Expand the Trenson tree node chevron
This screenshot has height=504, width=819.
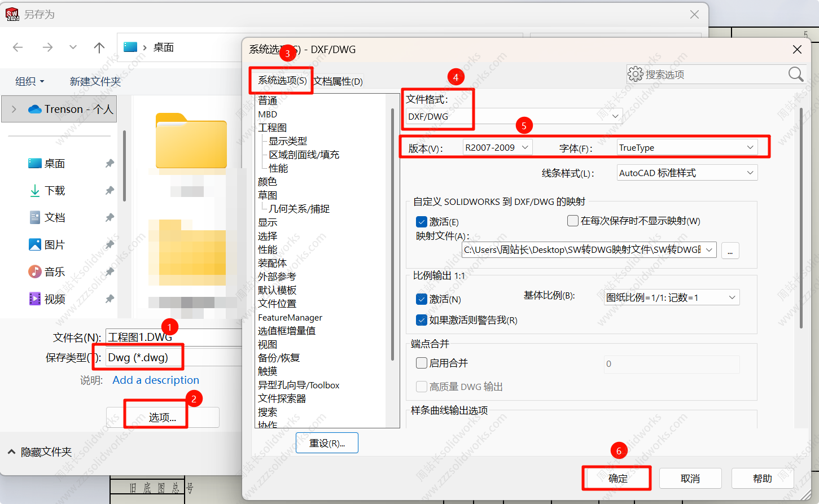(x=14, y=109)
